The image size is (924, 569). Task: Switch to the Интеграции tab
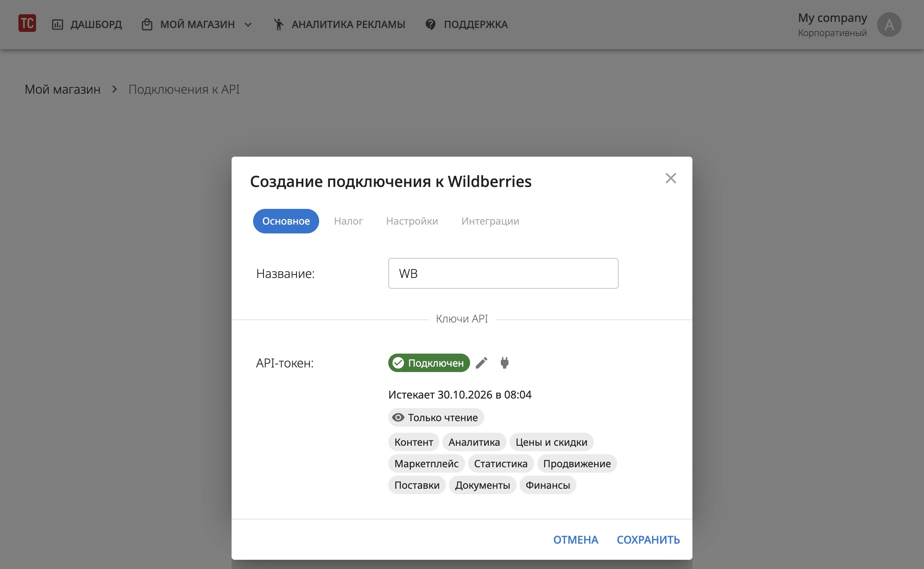point(490,221)
